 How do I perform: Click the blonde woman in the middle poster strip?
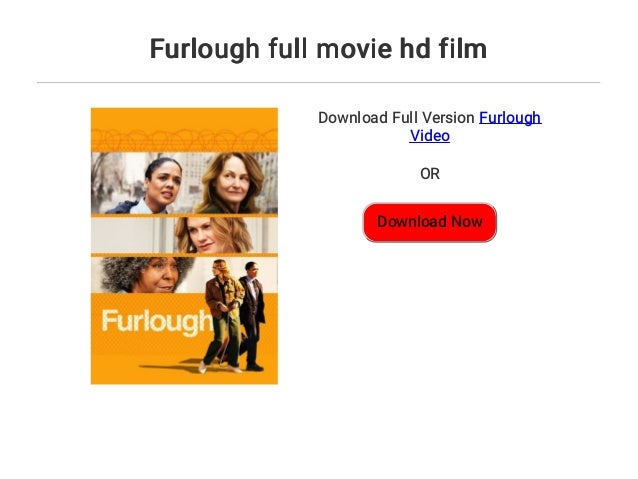[212, 235]
